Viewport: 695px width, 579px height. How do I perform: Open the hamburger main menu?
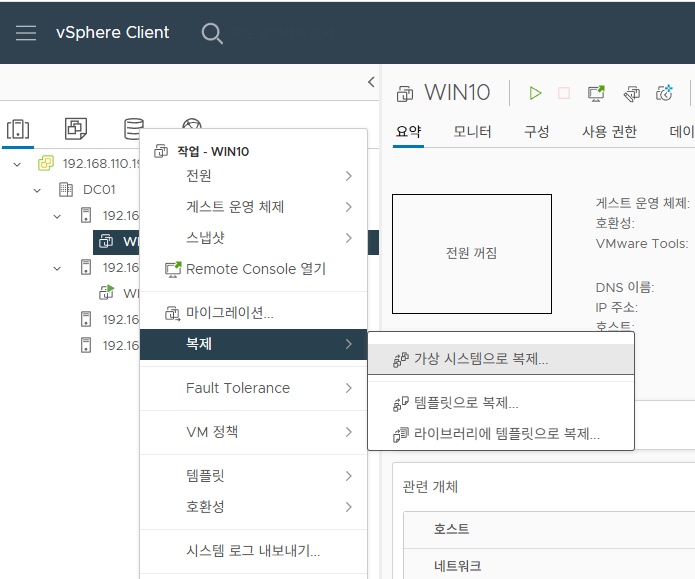[26, 33]
